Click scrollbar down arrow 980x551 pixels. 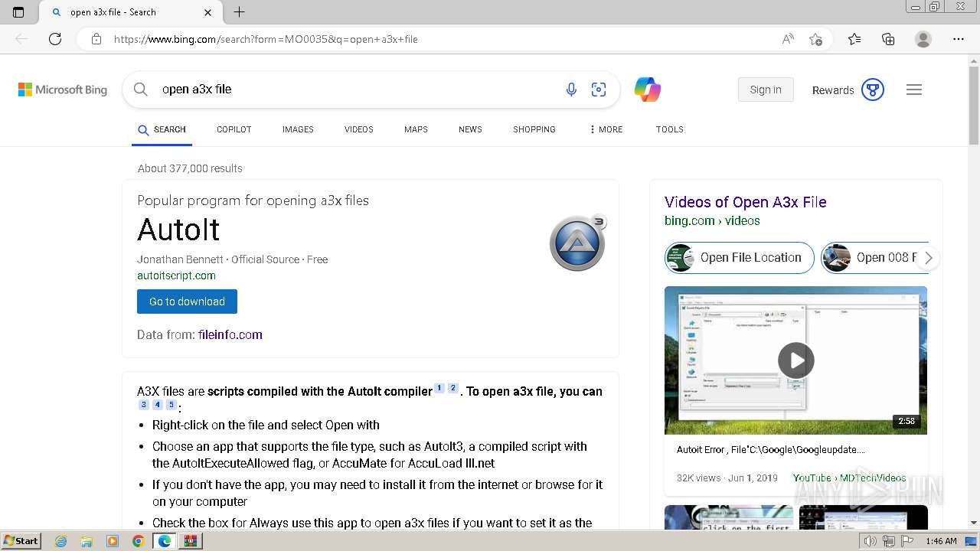pos(974,523)
